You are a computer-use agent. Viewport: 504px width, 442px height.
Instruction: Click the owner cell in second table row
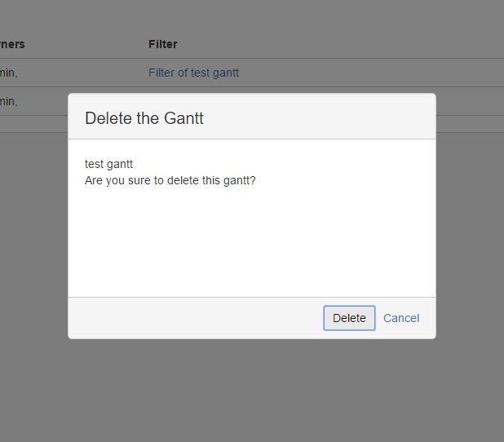(9, 101)
